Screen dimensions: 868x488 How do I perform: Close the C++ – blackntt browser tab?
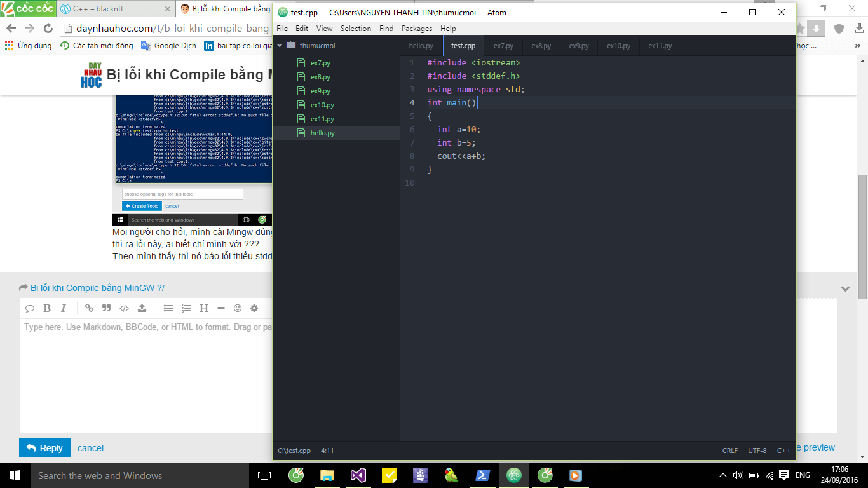click(x=168, y=10)
